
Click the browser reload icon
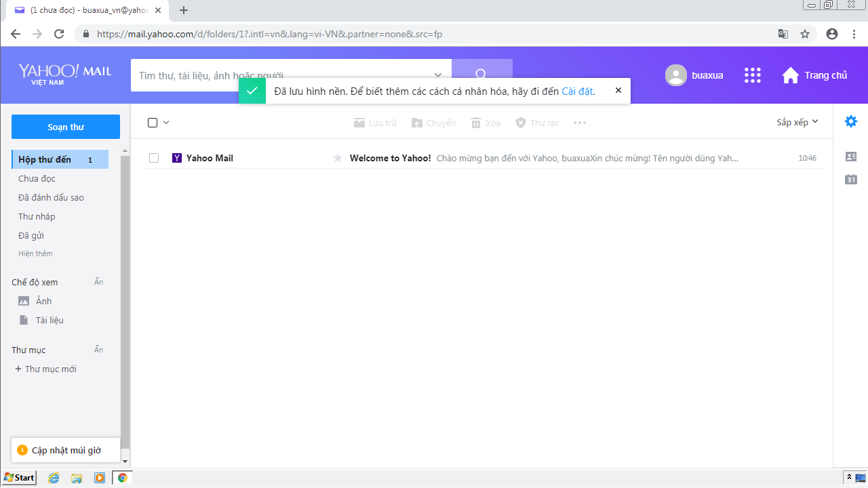(x=59, y=34)
